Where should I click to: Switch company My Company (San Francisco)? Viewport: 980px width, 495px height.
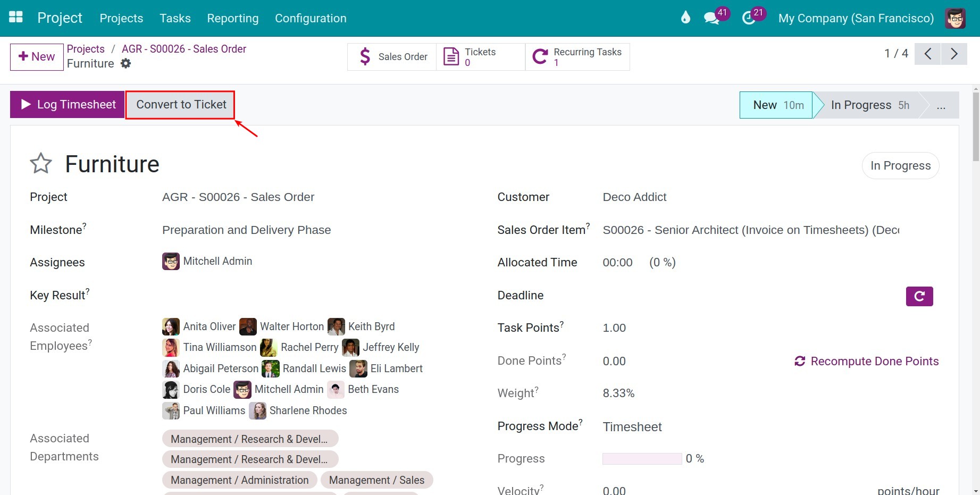coord(856,18)
